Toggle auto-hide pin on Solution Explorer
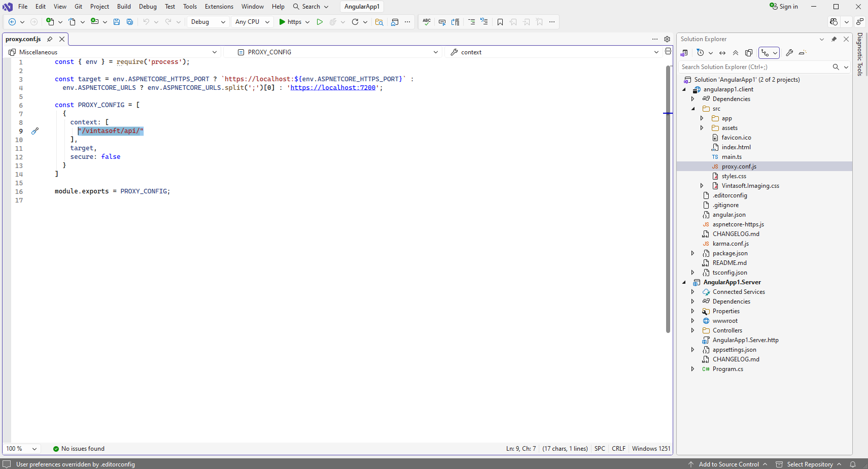The height and width of the screenshot is (469, 868). (834, 39)
